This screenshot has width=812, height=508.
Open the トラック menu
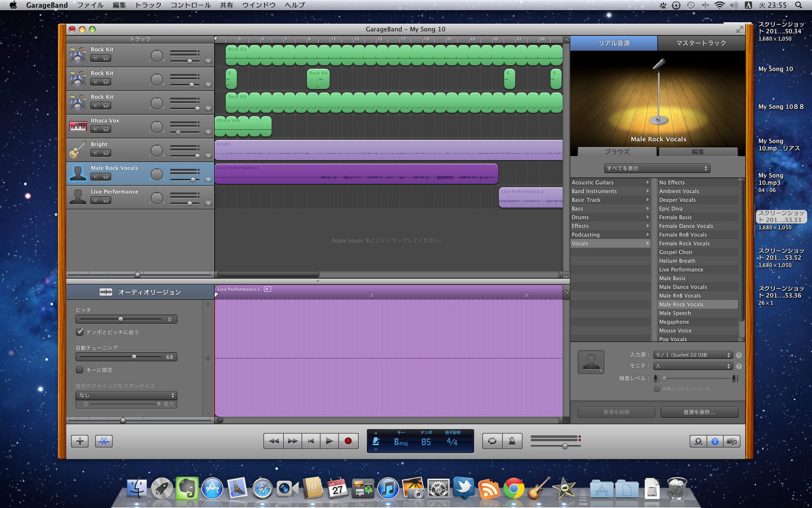tap(148, 5)
